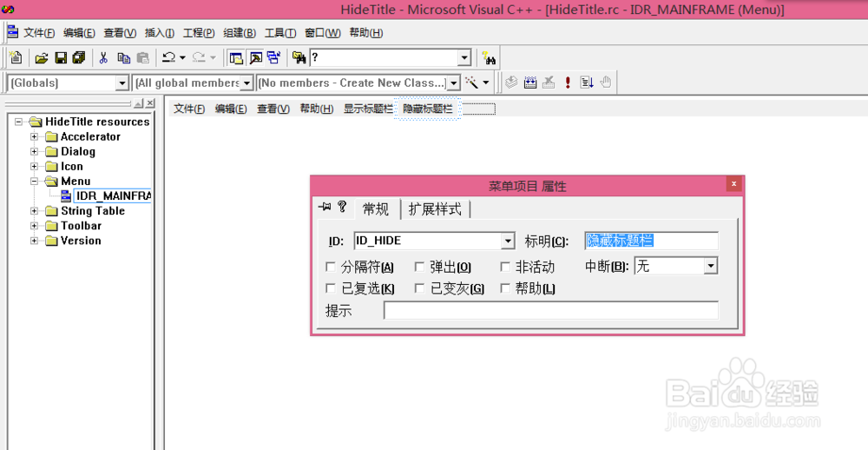Click the Go debug icon
The height and width of the screenshot is (450, 868).
point(587,83)
